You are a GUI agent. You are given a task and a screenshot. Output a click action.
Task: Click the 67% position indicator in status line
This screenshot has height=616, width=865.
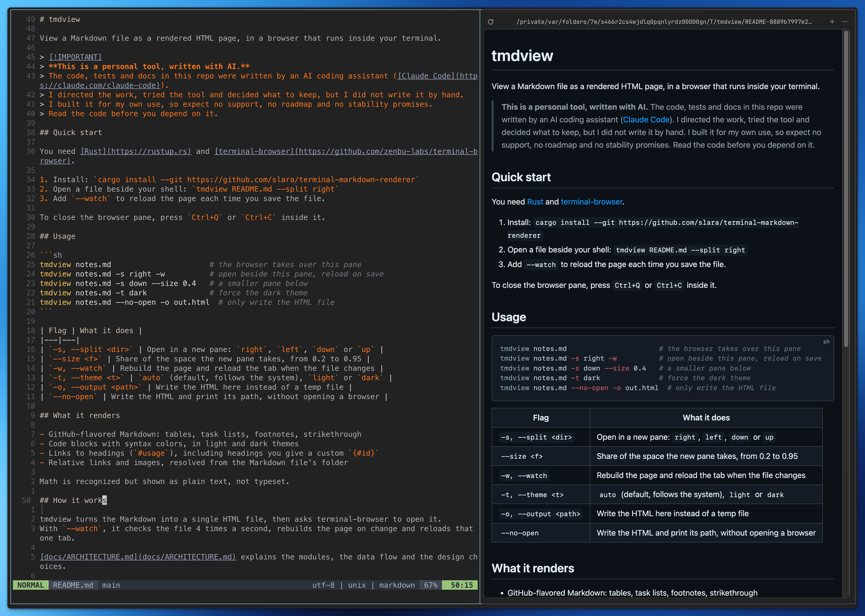(430, 585)
